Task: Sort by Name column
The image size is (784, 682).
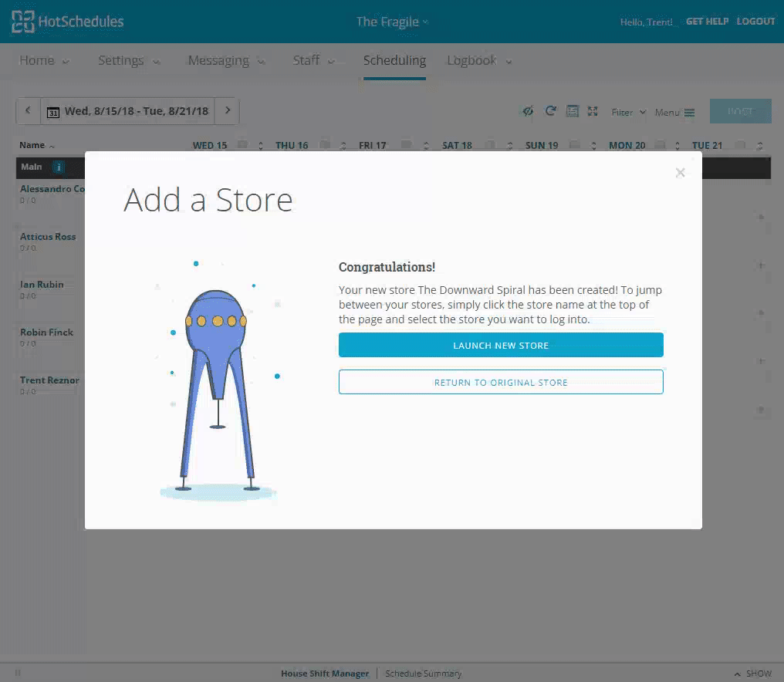Action: coord(36,145)
